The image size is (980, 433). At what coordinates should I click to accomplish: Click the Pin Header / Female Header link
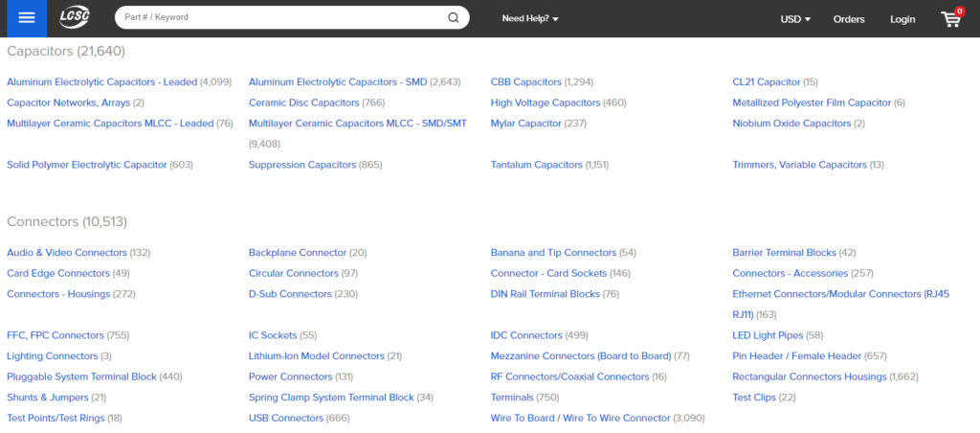click(x=797, y=356)
